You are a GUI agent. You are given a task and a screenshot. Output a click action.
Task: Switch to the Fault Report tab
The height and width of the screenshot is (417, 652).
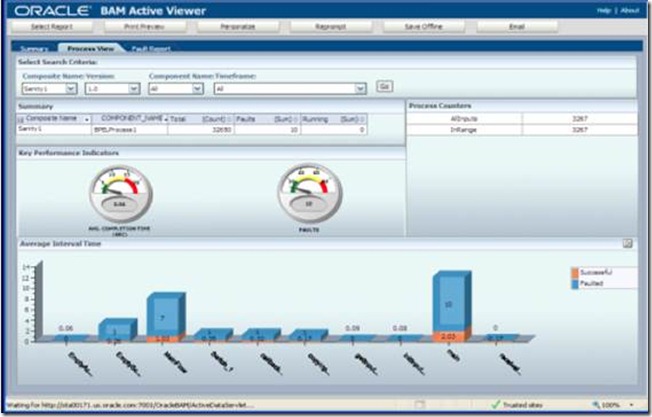tap(151, 47)
